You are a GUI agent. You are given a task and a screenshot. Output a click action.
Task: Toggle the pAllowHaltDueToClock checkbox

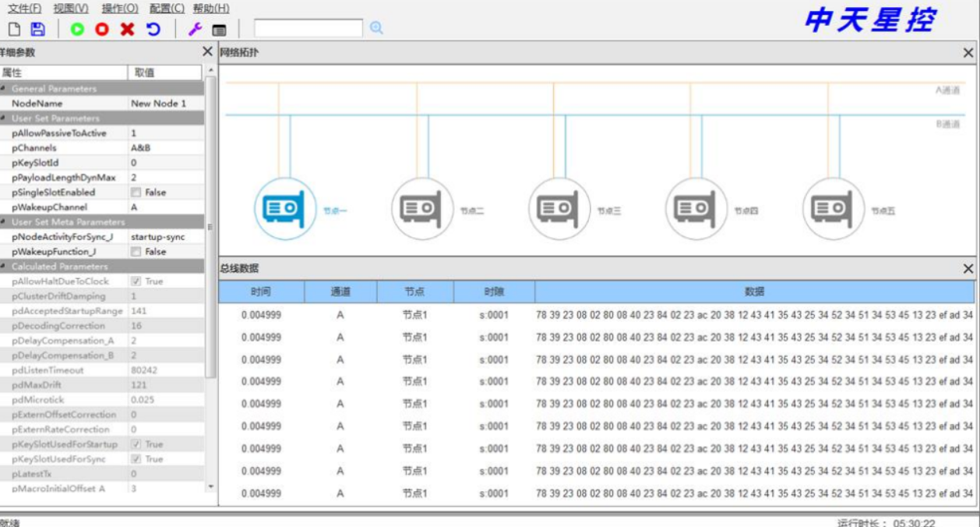coord(136,281)
